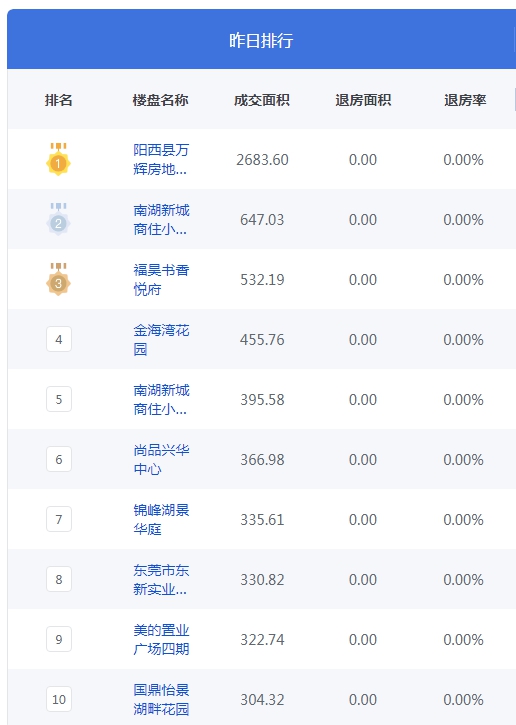
Task: Open the 尚品兴华中心 property link
Action: (x=161, y=460)
